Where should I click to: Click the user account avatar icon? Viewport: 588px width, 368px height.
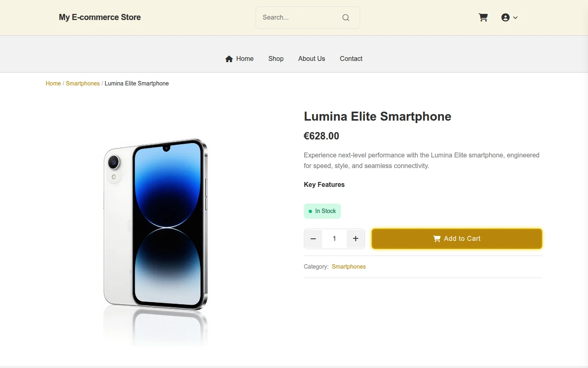pos(506,18)
